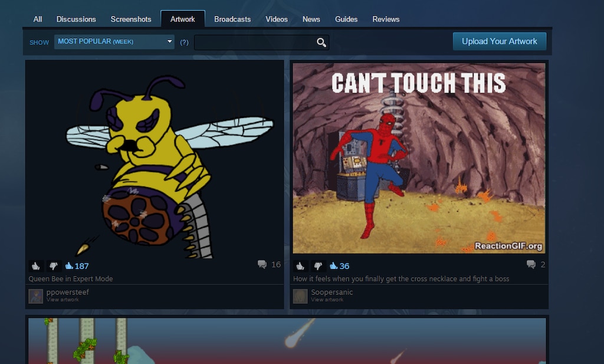This screenshot has width=604, height=364.
Task: Click the search magnifier icon
Action: [x=321, y=42]
